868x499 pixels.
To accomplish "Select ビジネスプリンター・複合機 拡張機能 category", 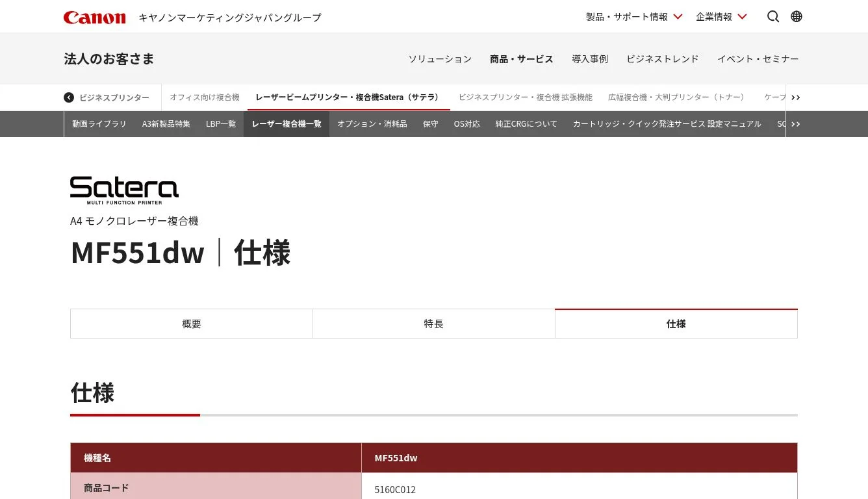I will tap(526, 97).
